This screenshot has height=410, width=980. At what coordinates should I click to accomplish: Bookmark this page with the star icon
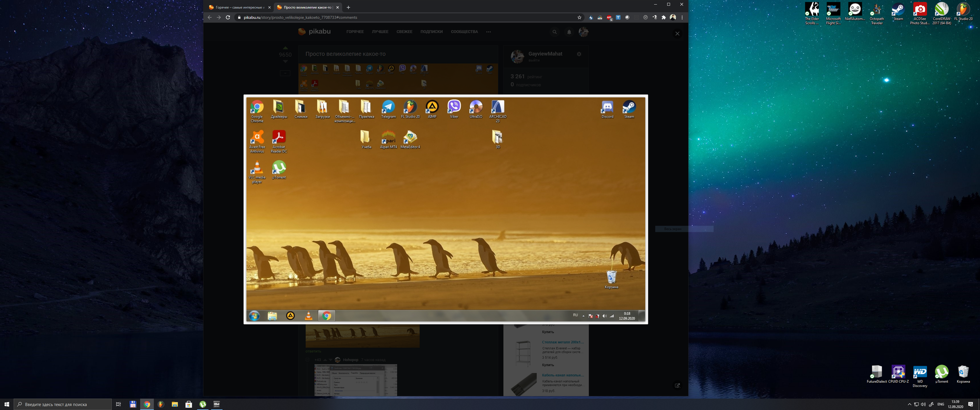[x=579, y=18]
